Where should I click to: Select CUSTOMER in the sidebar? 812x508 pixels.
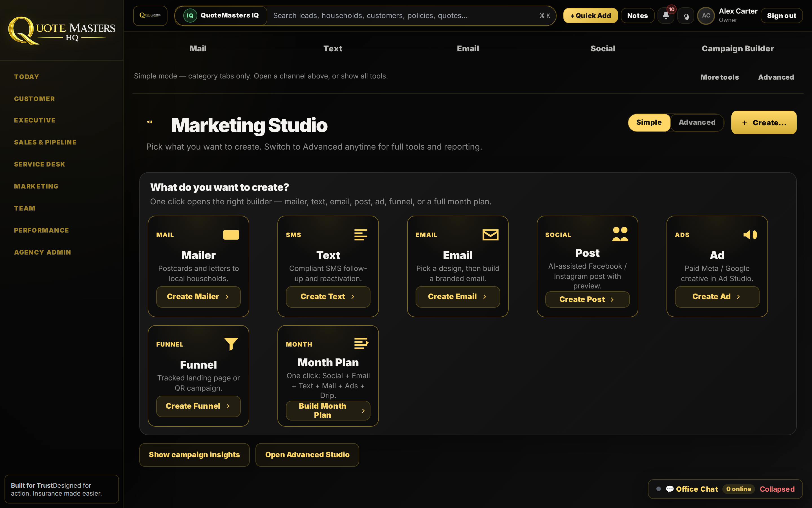pyautogui.click(x=35, y=99)
